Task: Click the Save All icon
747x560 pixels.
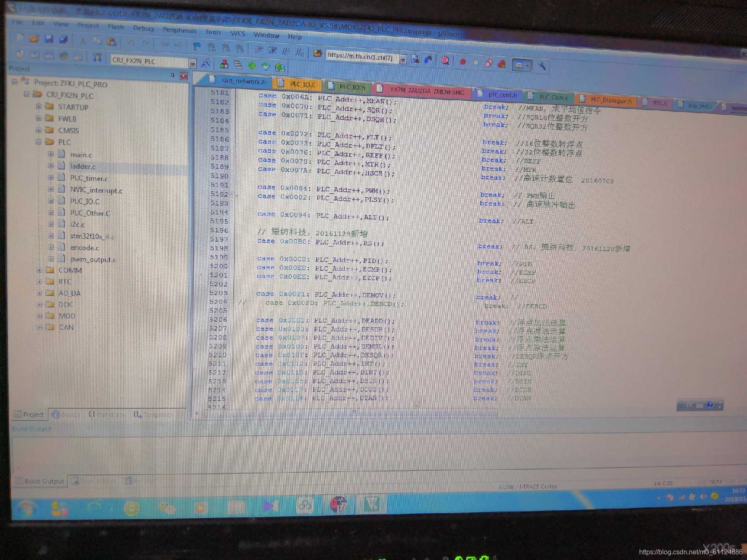Action: coord(63,40)
